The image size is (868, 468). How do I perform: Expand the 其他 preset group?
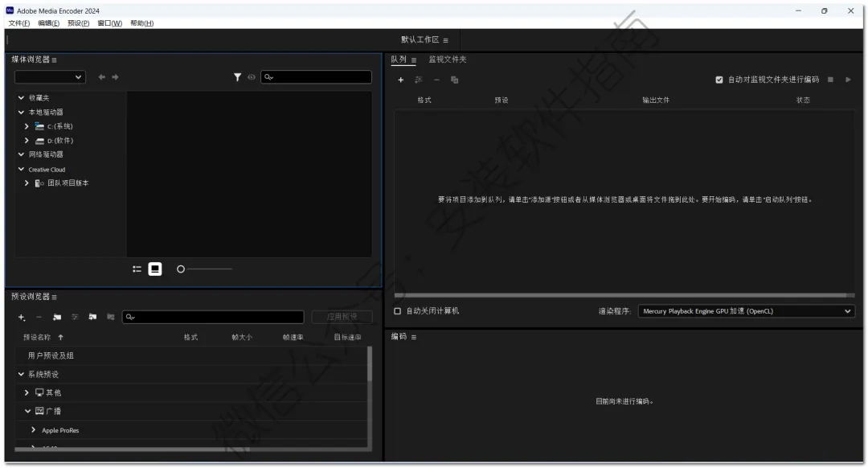coord(27,392)
